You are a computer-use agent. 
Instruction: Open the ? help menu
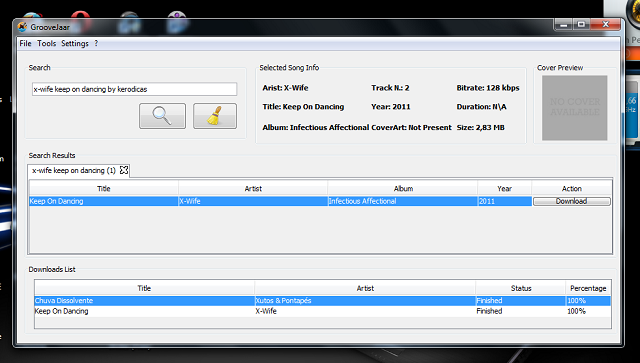(96, 43)
